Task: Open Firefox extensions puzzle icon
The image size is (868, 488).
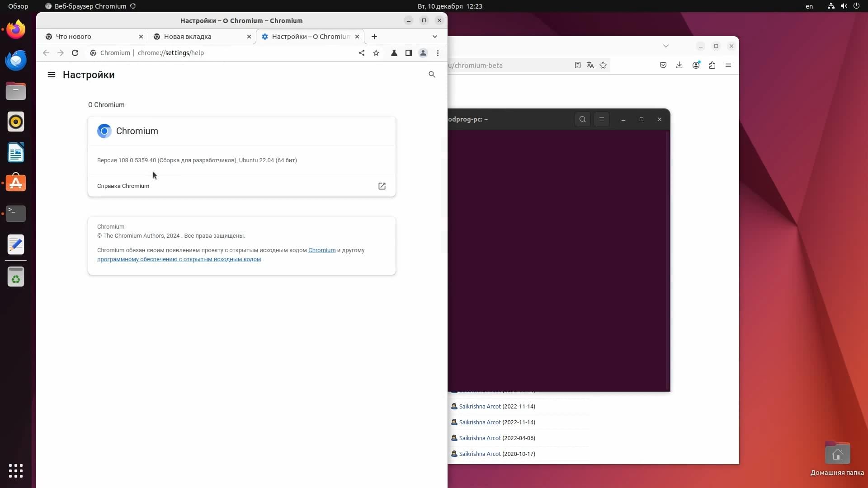Action: pos(712,65)
